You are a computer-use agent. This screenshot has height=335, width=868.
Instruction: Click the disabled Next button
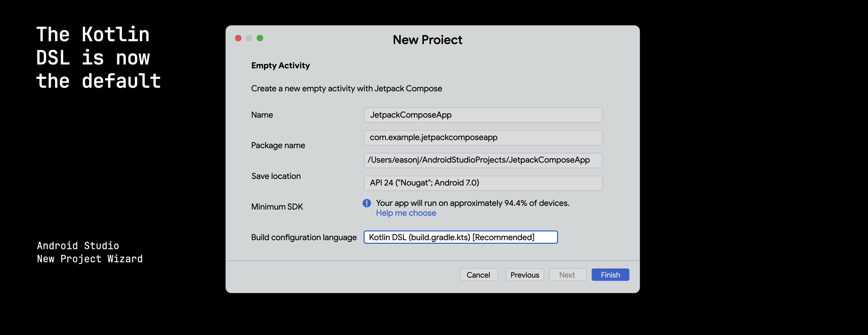[567, 275]
